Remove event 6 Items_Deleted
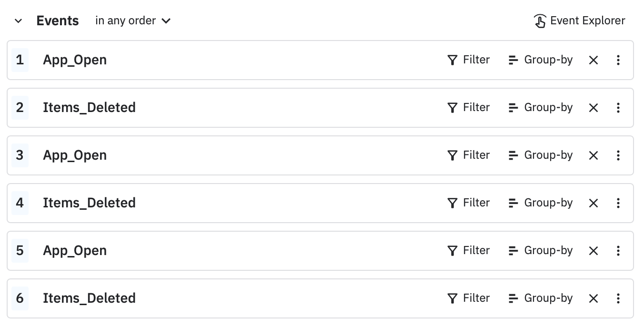 593,298
